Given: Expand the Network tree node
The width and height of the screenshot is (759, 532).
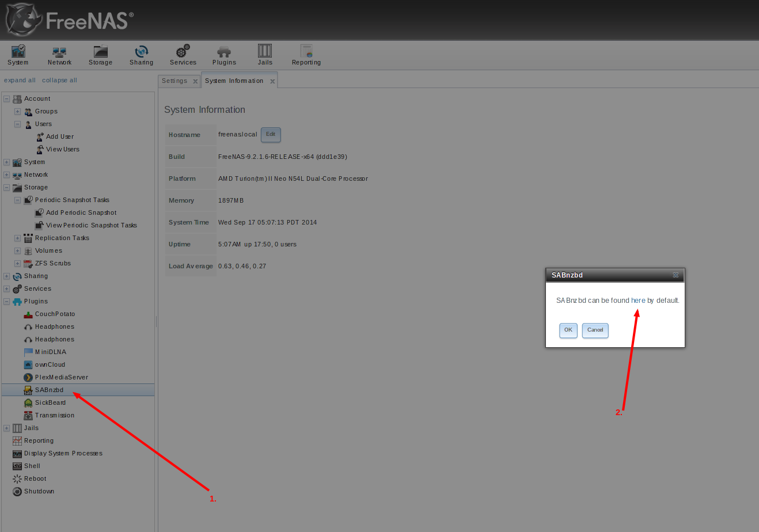Looking at the screenshot, I should (x=7, y=175).
